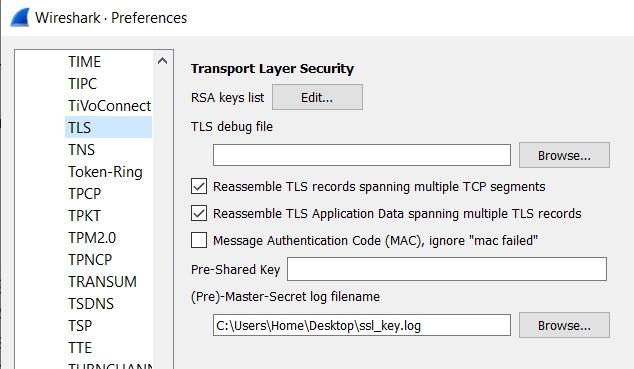Browse for a TLS debug file

564,155
